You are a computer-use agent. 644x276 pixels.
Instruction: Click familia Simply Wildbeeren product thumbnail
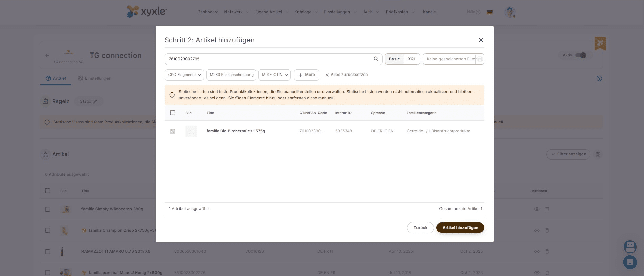(66, 209)
